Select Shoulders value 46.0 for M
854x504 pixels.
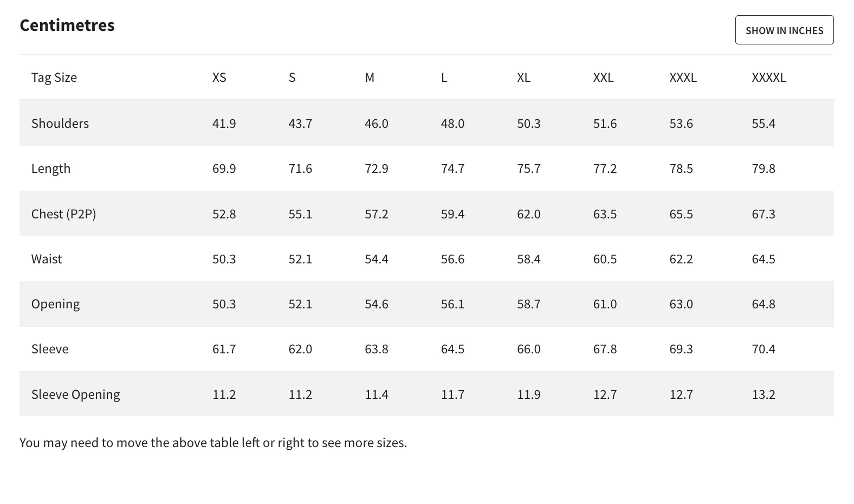point(377,123)
